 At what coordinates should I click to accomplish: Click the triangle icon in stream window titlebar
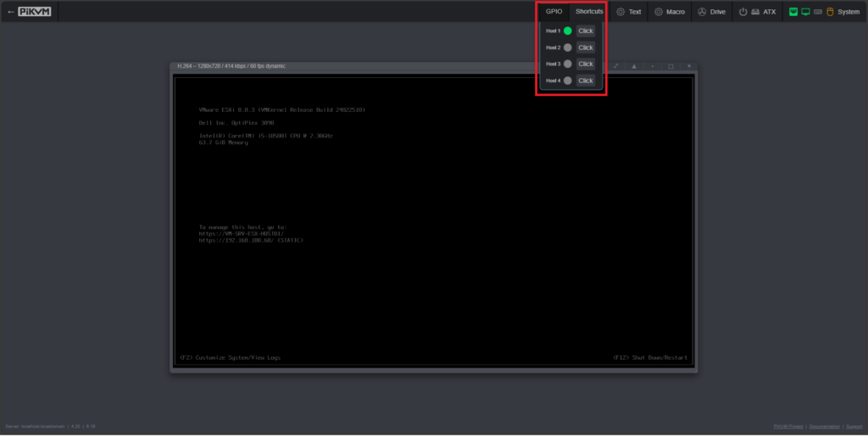click(634, 66)
